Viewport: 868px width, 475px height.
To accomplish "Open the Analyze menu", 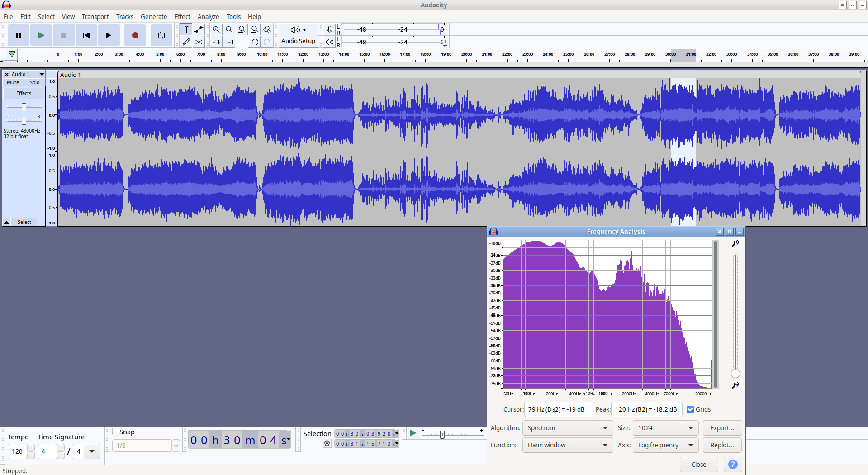I will coord(208,17).
